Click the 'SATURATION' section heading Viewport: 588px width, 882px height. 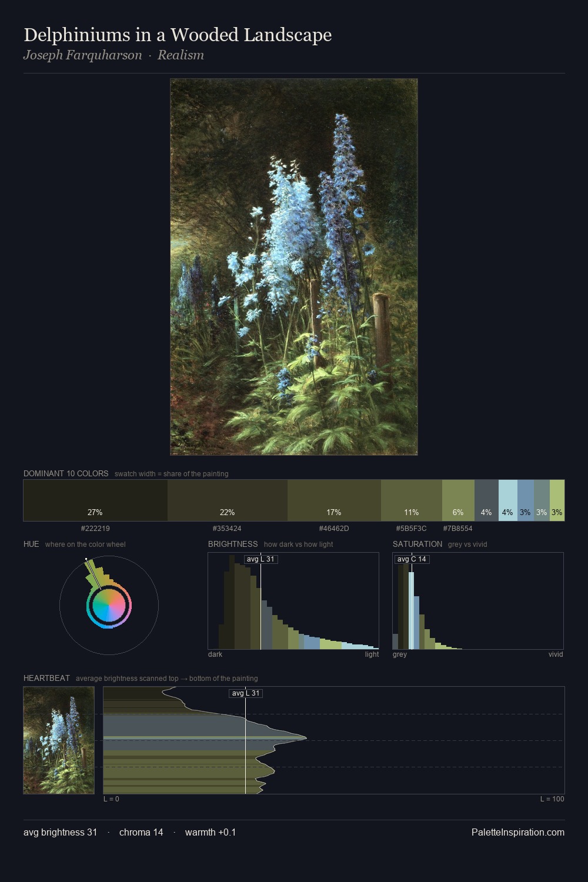point(417,544)
